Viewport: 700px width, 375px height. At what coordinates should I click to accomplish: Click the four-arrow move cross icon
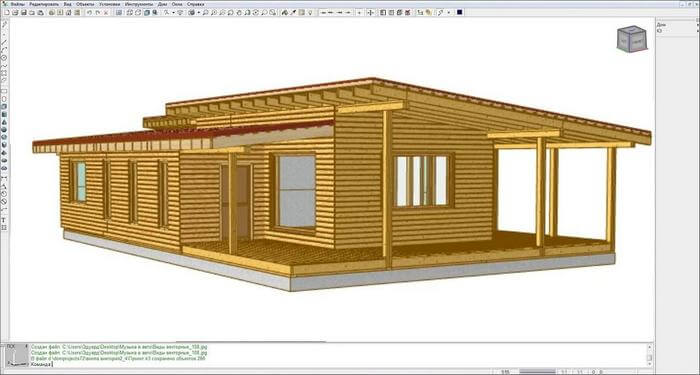pos(371,12)
